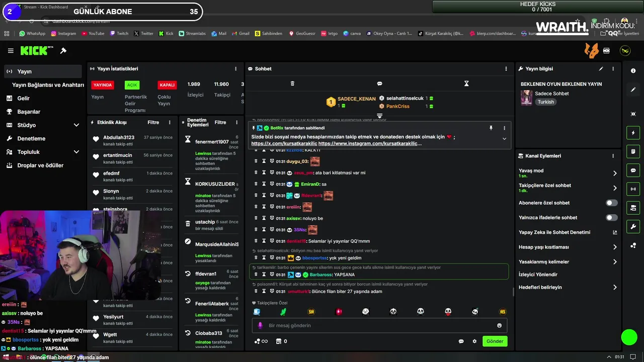Expand the pinned BotRix message chevron

point(504,139)
